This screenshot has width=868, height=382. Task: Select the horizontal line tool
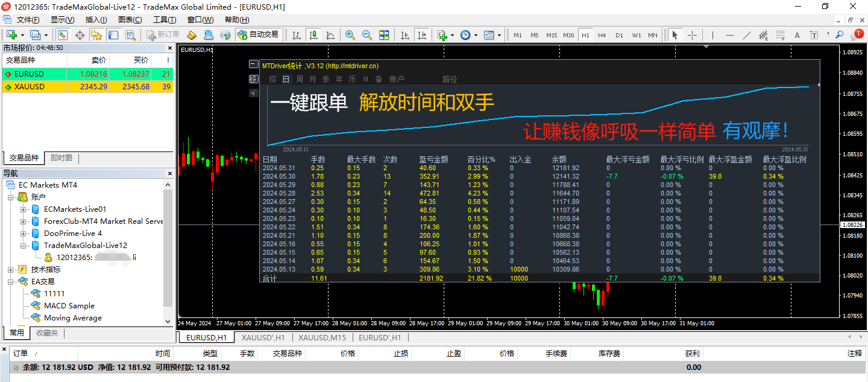[730, 35]
